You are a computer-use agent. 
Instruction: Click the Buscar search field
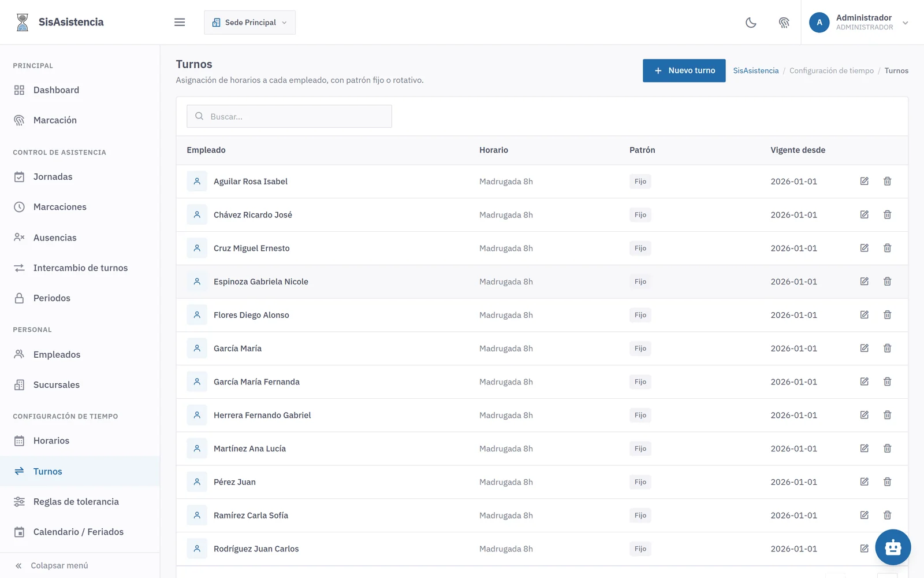tap(289, 116)
